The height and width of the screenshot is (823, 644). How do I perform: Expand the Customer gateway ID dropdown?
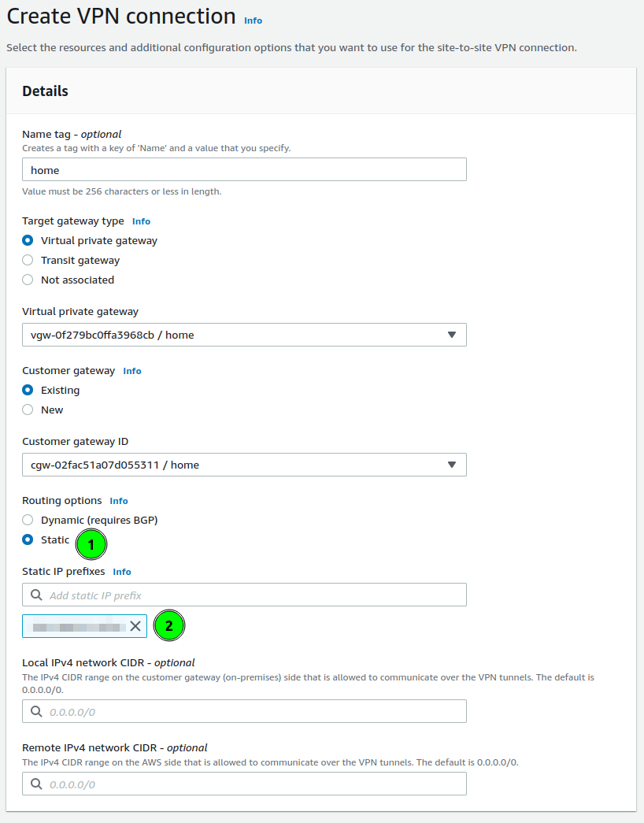[x=244, y=465]
